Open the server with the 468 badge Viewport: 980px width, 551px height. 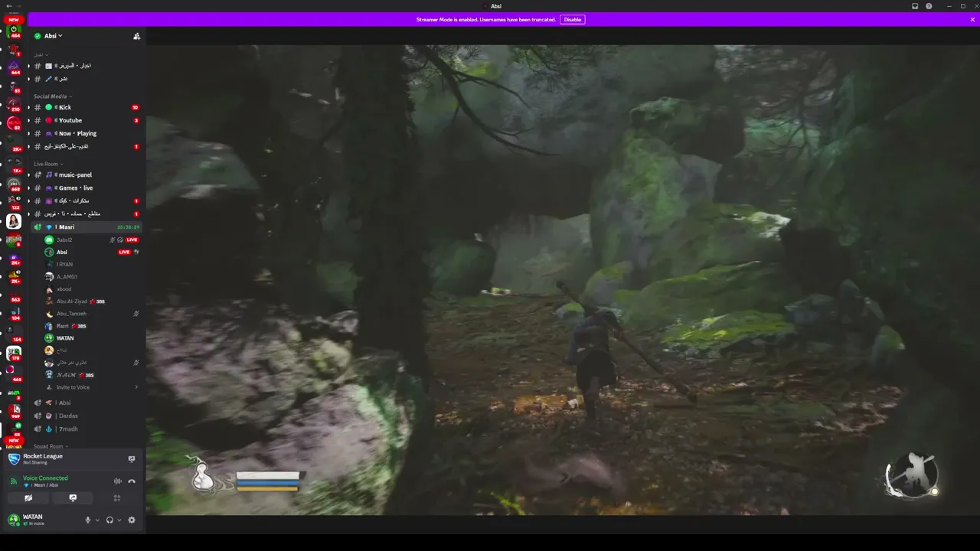point(14,184)
